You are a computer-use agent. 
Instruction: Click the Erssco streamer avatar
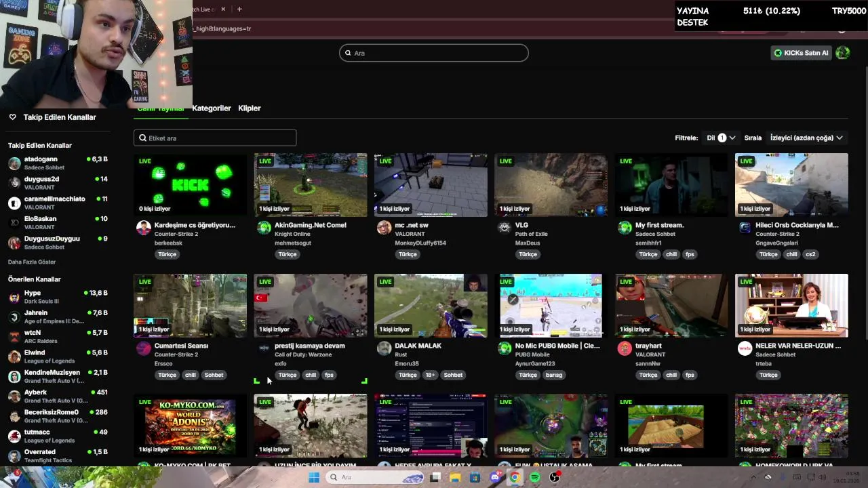point(144,348)
